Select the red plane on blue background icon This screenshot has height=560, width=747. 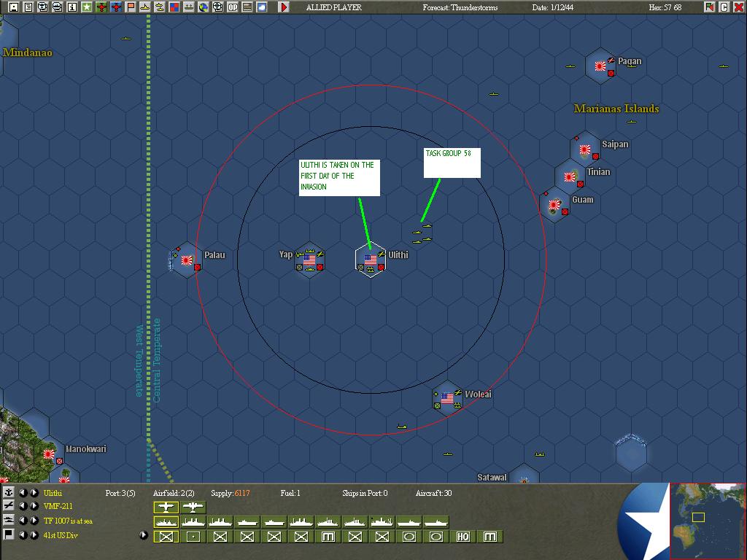(116, 7)
